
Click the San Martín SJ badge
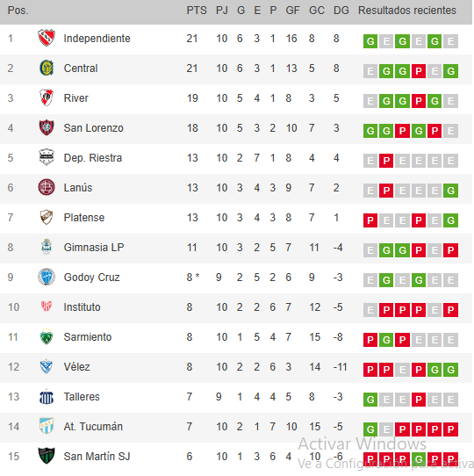click(x=47, y=456)
